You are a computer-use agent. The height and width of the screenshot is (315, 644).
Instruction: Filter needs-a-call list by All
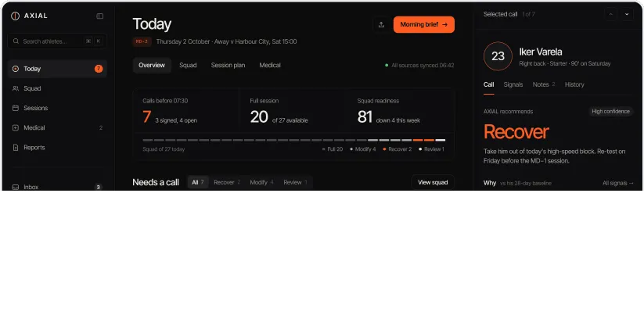click(198, 182)
